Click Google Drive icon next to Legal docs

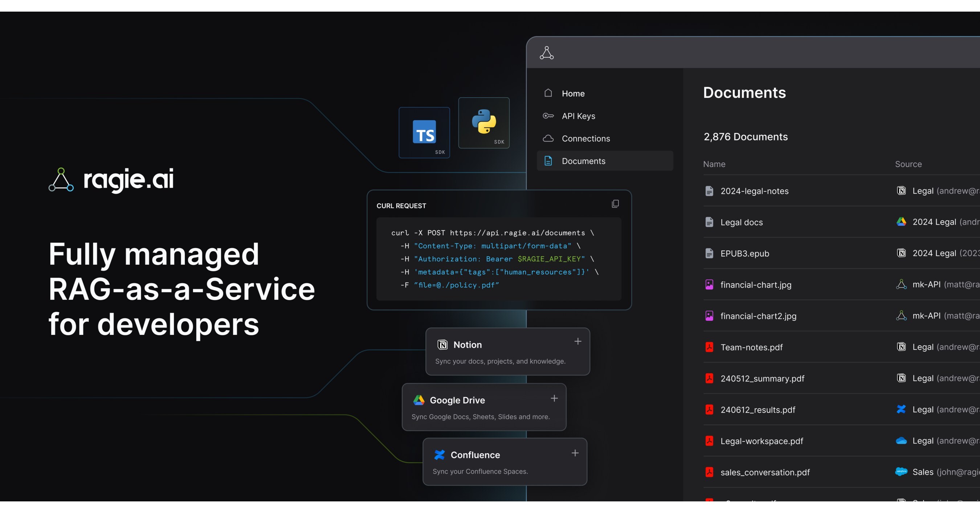901,222
